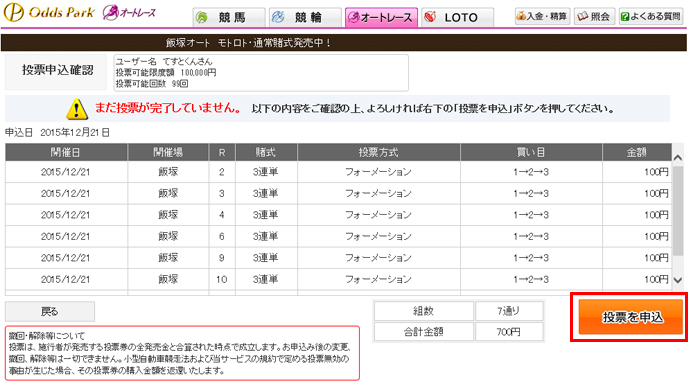Click race number 3 cell

pos(222,193)
